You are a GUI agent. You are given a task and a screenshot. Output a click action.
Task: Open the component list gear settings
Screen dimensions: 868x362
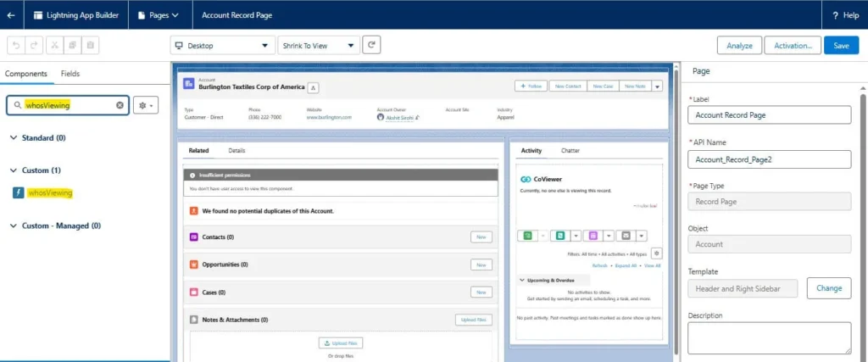point(147,105)
